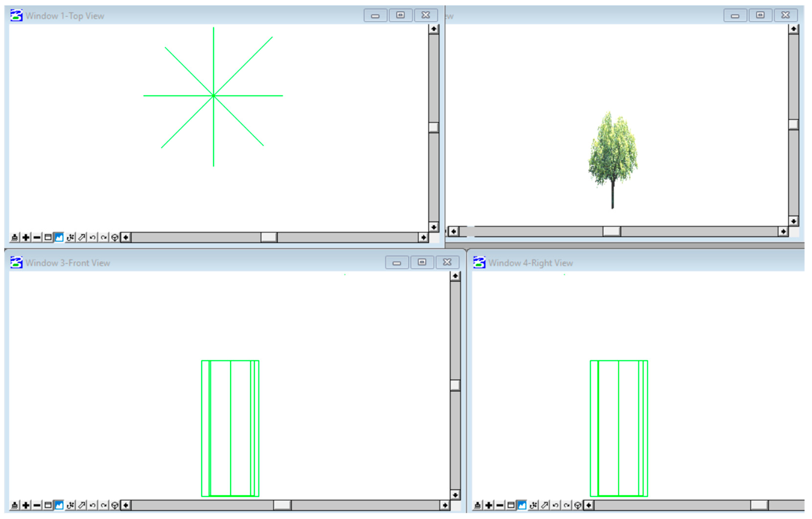Select Rotate View icon in Top View toolbar

70,238
